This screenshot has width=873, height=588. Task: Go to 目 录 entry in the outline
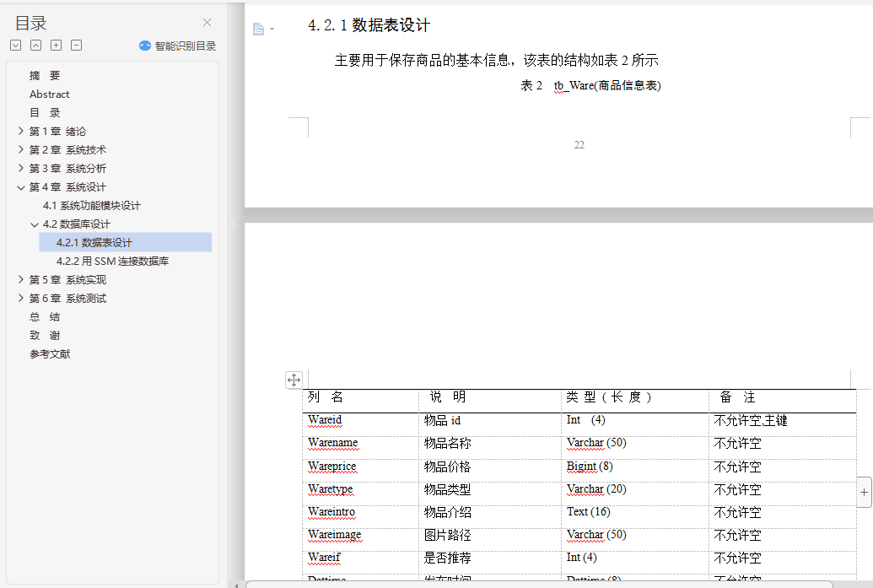coord(45,112)
